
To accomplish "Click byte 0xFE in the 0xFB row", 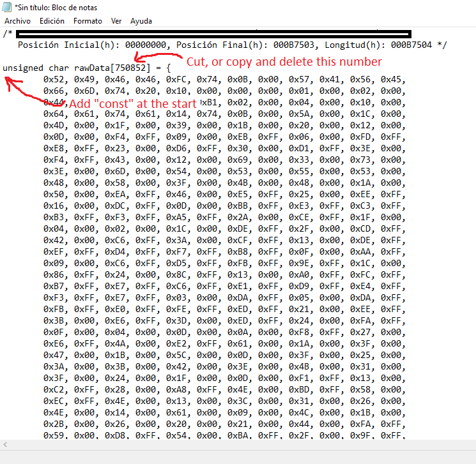I will [x=176, y=310].
